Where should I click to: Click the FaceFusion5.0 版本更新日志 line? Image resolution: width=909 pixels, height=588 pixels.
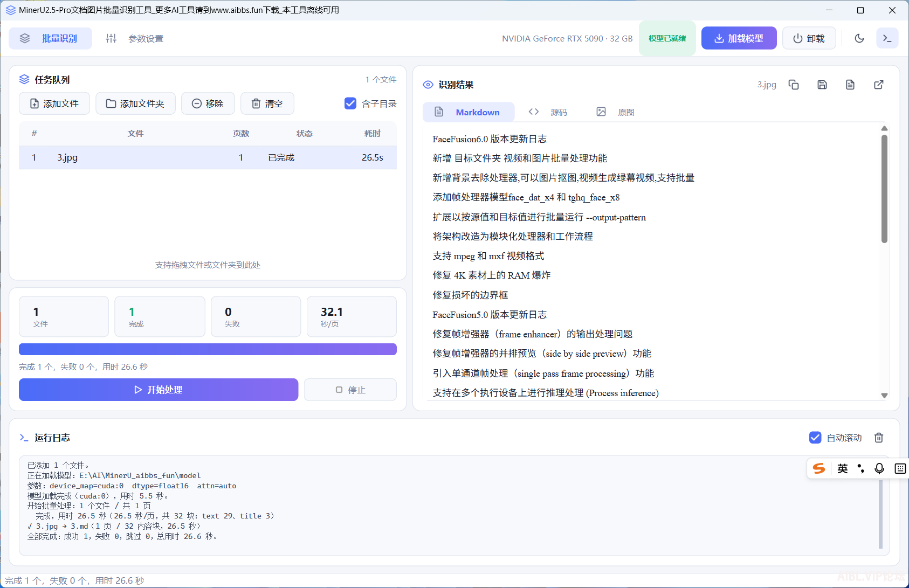490,315
